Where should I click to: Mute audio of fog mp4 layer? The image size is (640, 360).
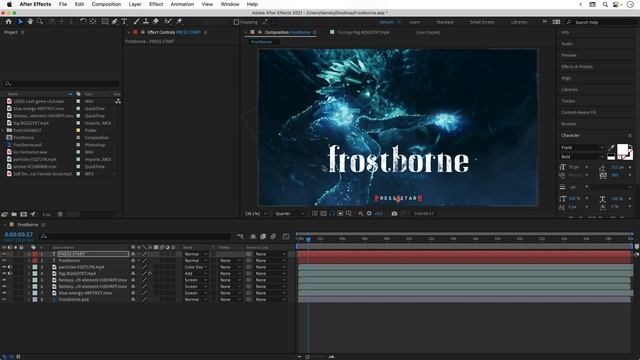click(10, 273)
